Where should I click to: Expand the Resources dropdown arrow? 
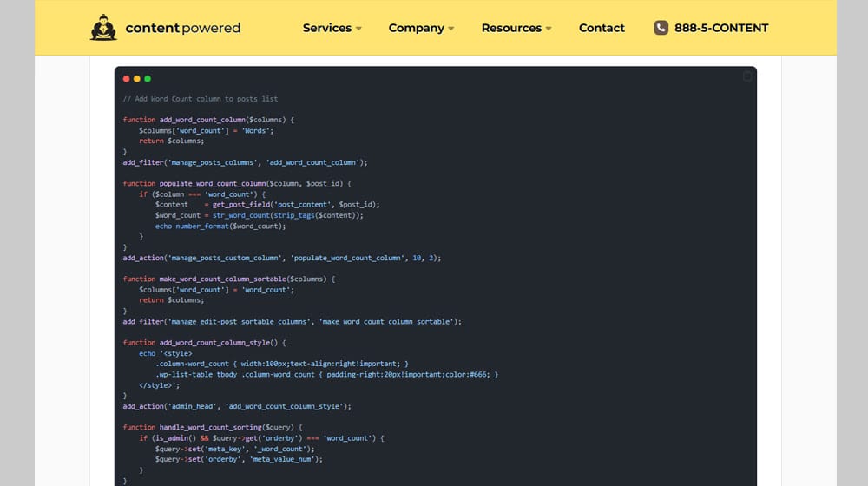click(549, 29)
